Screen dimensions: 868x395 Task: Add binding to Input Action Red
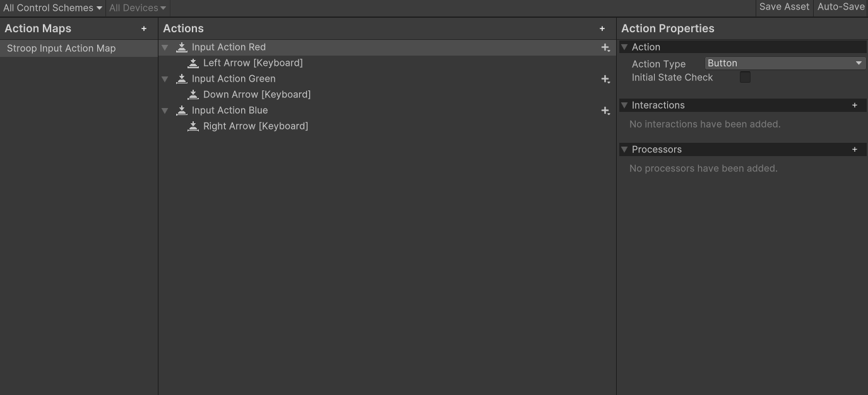pyautogui.click(x=605, y=47)
